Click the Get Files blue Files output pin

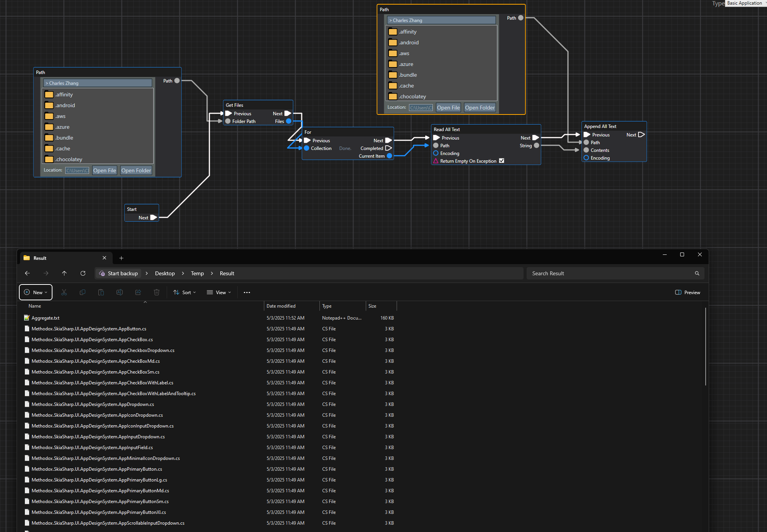(x=289, y=121)
